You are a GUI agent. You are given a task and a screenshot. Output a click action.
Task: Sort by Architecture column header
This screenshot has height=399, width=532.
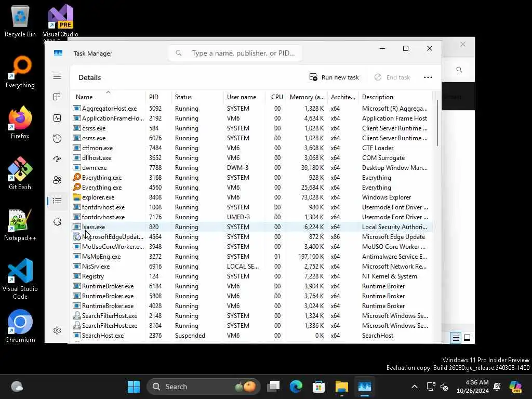pos(343,97)
